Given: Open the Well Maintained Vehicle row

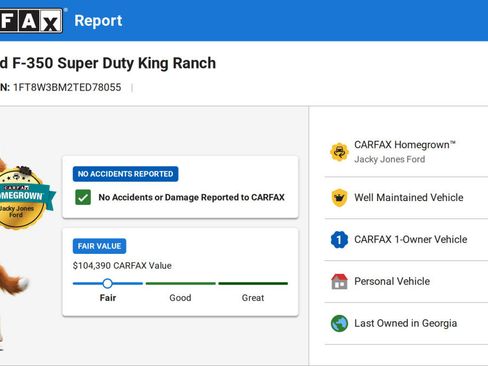Looking at the screenshot, I should point(406,198).
